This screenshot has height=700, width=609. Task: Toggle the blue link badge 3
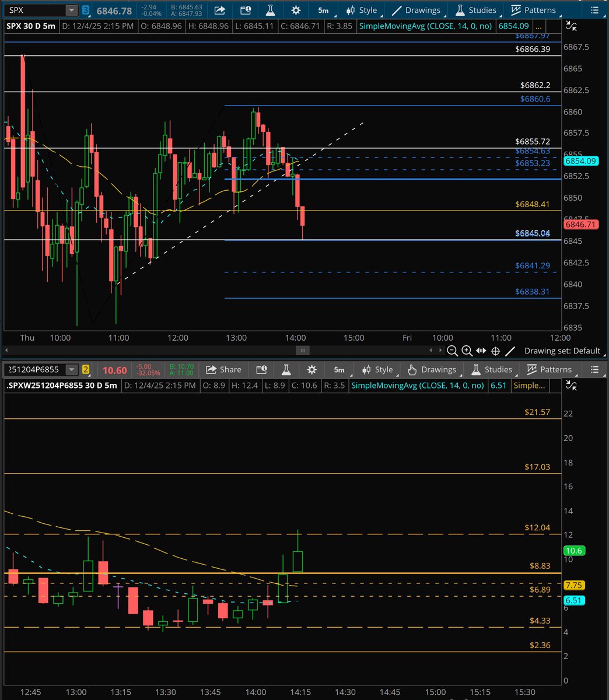pyautogui.click(x=85, y=10)
